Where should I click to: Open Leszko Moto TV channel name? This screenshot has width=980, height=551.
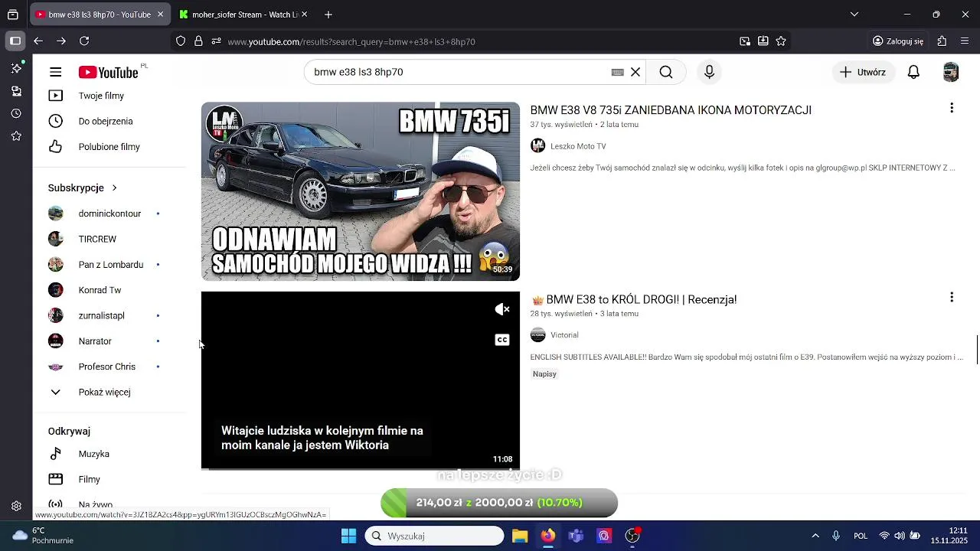pyautogui.click(x=578, y=146)
